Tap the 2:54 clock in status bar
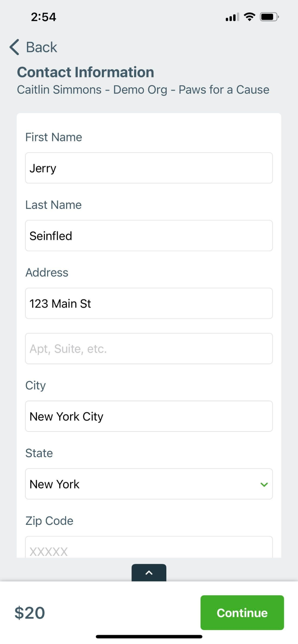 click(x=43, y=17)
